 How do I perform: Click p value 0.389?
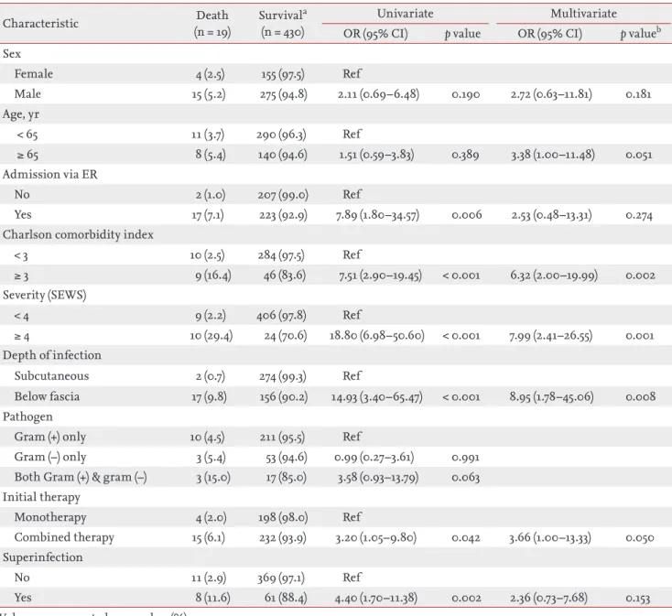pyautogui.click(x=465, y=155)
